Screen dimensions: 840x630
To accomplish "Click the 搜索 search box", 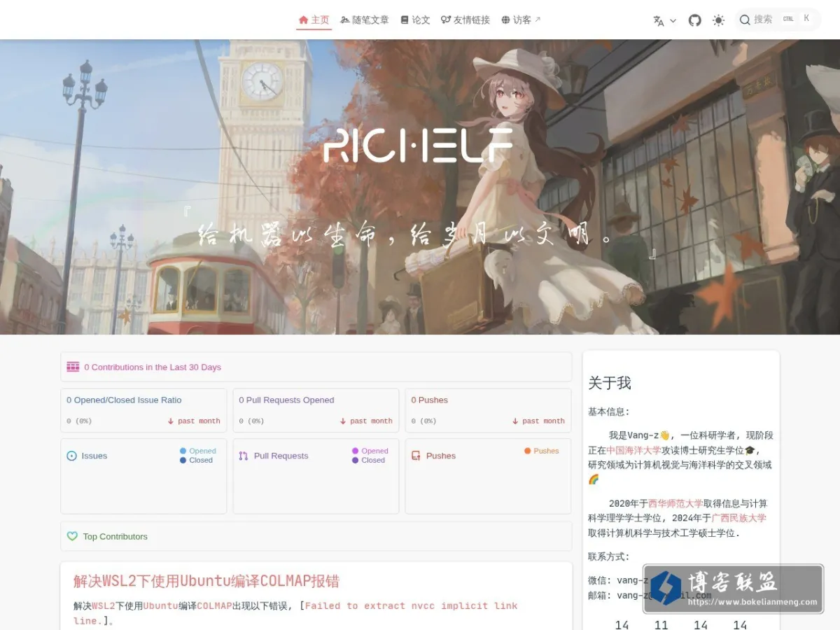I will click(x=778, y=20).
